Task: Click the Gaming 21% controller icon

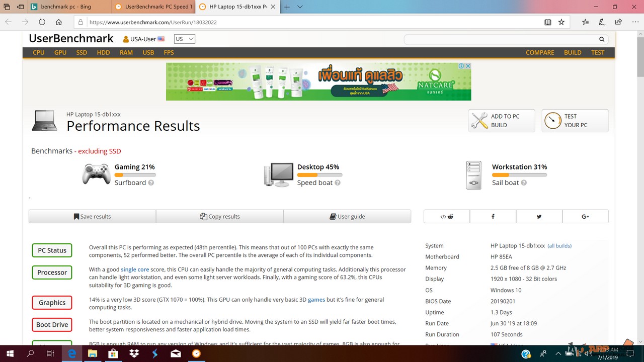Action: coord(97,174)
